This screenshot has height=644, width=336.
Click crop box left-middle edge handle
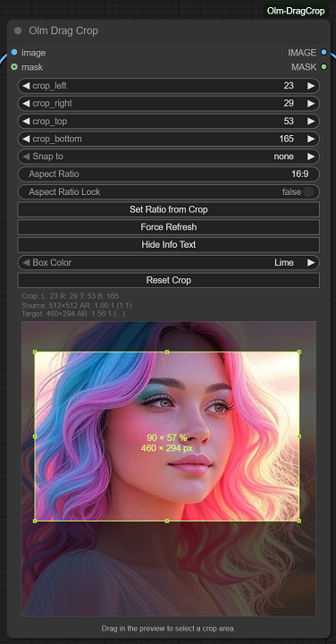point(35,436)
